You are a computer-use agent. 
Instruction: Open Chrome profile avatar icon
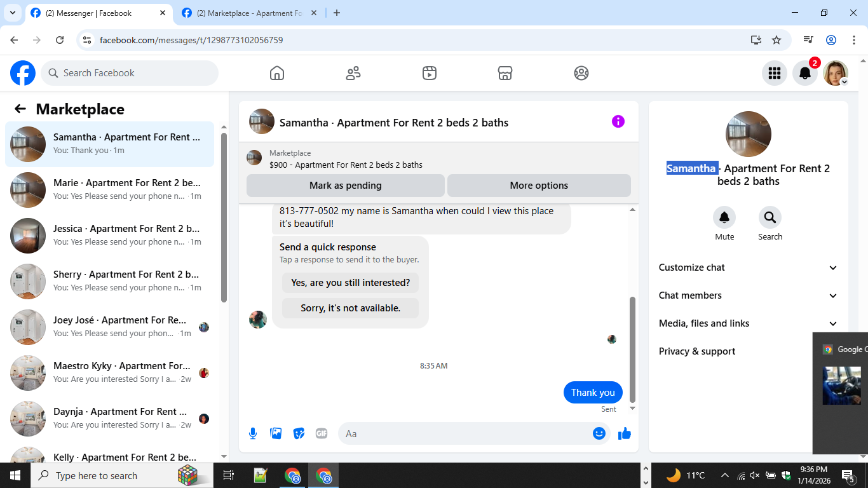(831, 40)
